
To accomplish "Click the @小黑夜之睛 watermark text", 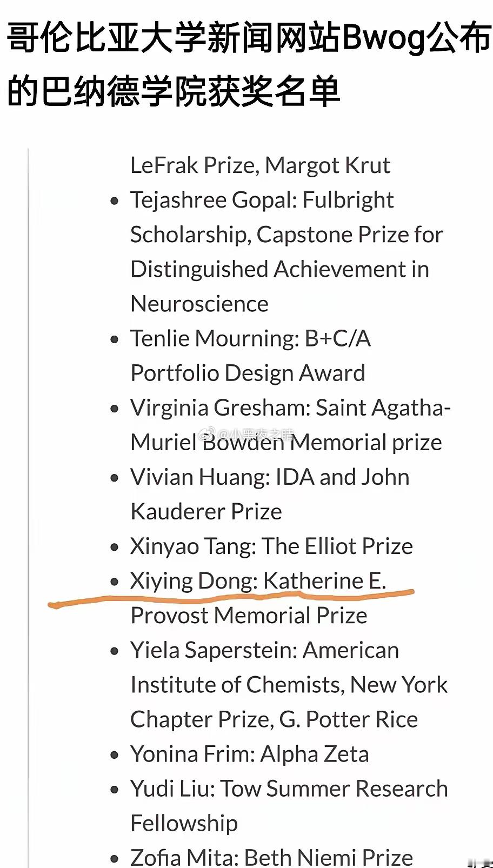I will click(256, 435).
